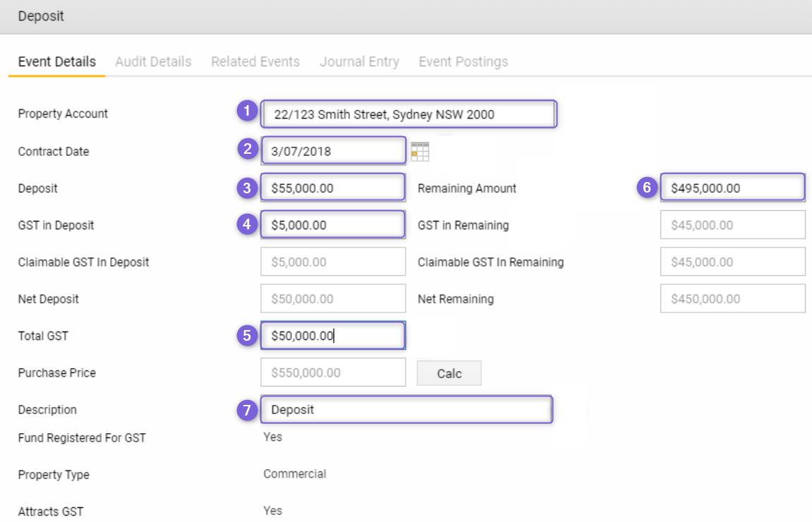Select the Property Account label

click(x=63, y=114)
